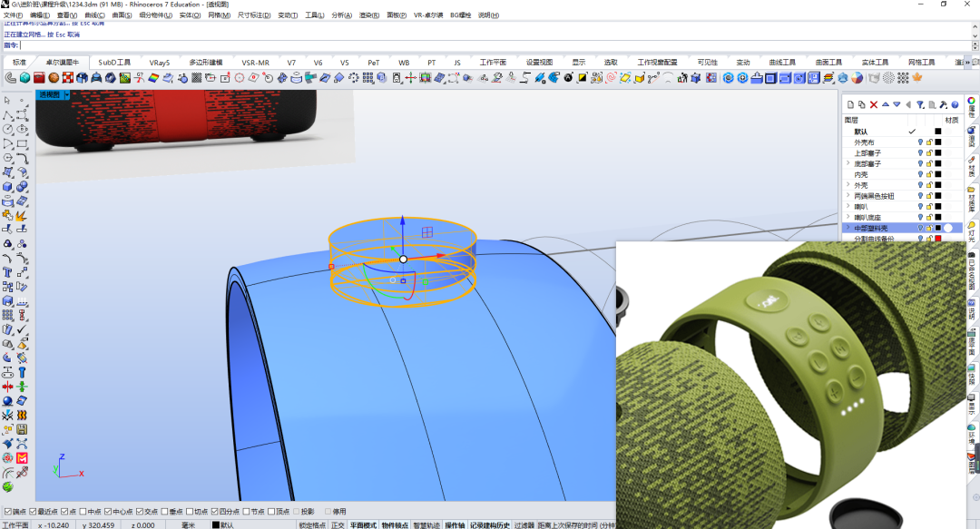Screen dimensions: 980x529
Task: Open the 曲面(S) menu
Action: click(122, 15)
